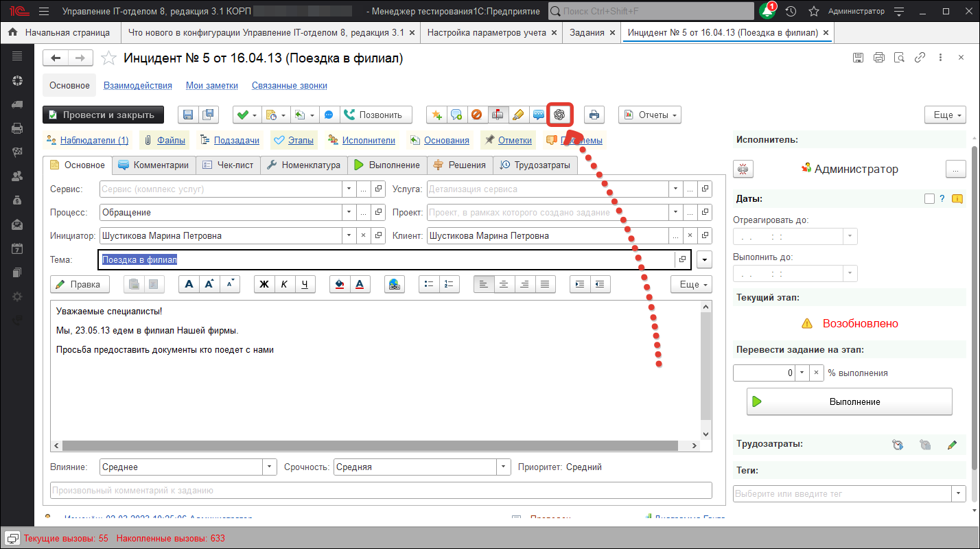Click the print icon in form toolbar
The height and width of the screenshot is (549, 980).
coord(594,115)
